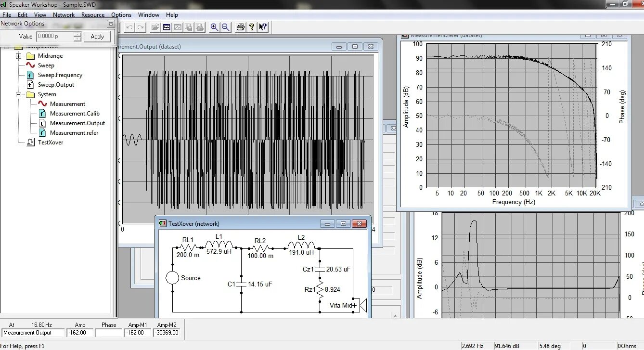Screen dimensions: 644x350
Task: Select Measurement.refer in the project tree
Action: (74, 133)
